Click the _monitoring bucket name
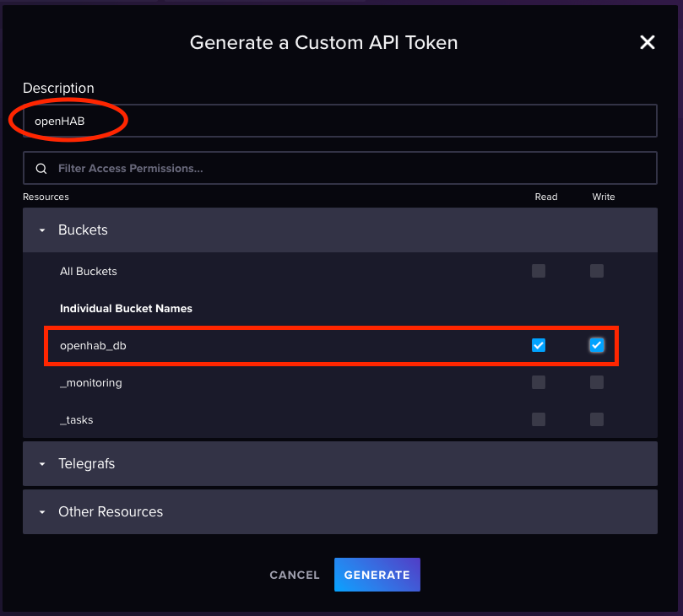Image resolution: width=683 pixels, height=616 pixels. point(91,382)
